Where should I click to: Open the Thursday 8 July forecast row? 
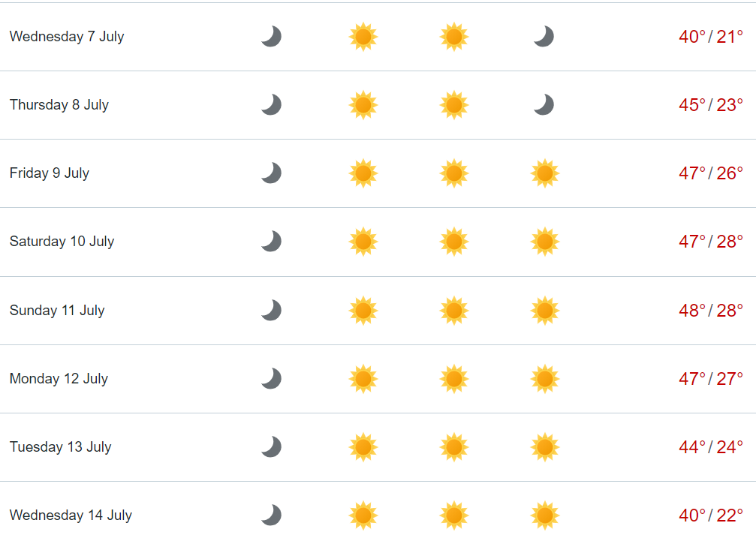(378, 105)
